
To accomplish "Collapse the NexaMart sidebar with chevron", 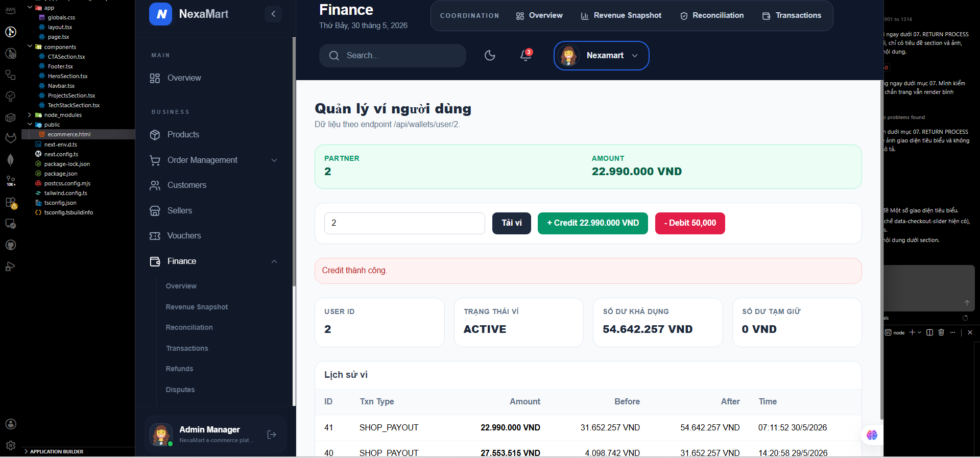I will click(273, 14).
